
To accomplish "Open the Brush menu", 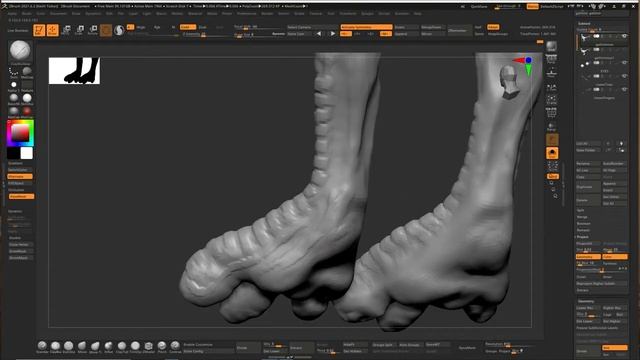I will pos(27,13).
